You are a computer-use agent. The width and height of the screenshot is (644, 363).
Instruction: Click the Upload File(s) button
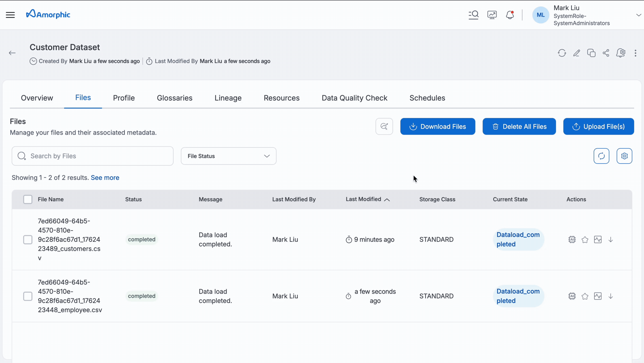598,127
